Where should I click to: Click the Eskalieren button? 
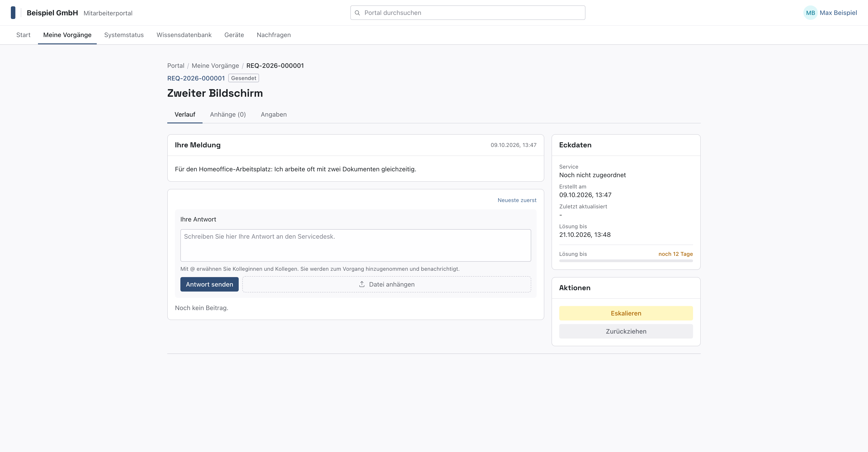tap(626, 313)
